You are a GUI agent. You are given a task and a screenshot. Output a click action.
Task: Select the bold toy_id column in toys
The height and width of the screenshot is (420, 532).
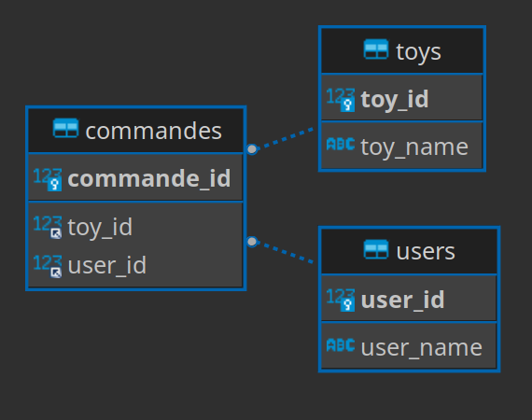pos(402,98)
